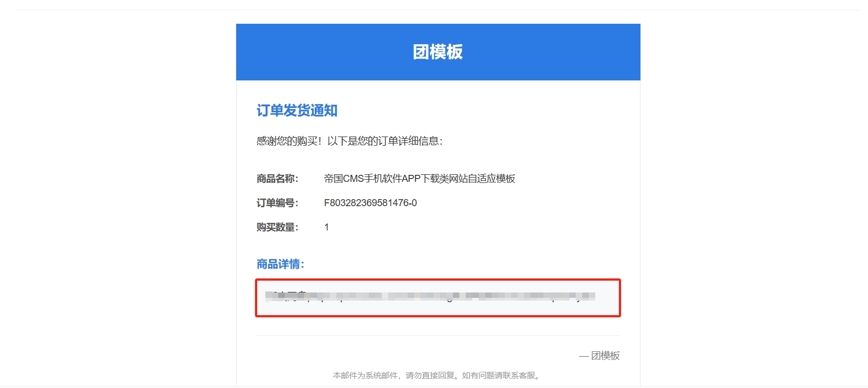Viewport: 868px width, 388px height.
Task: Click the 如有问题请联系客服 footer text
Action: click(501, 376)
